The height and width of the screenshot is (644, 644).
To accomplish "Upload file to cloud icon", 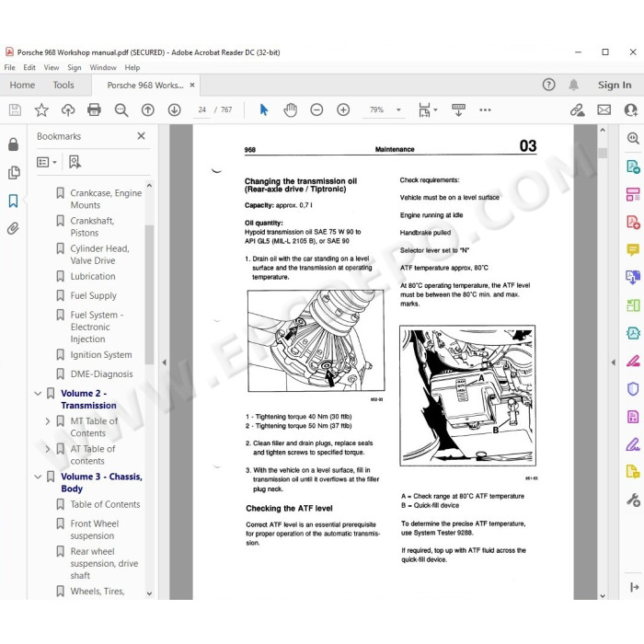I will click(x=68, y=109).
